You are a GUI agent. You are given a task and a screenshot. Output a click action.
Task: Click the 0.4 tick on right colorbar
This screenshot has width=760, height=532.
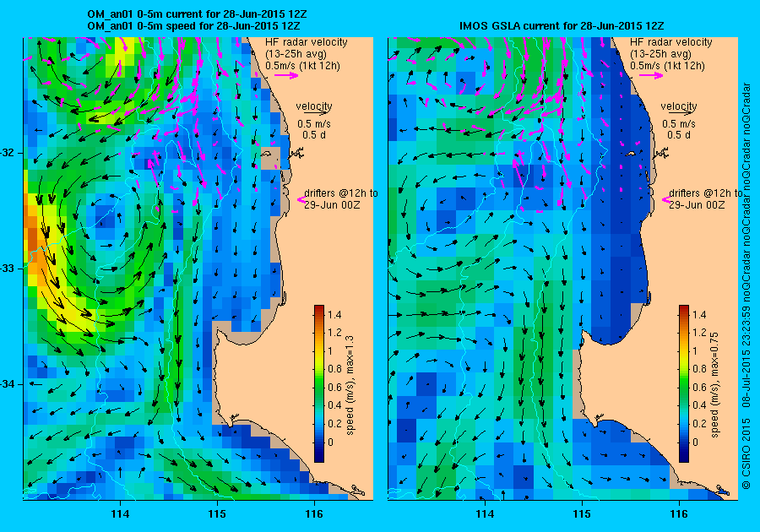pos(699,405)
